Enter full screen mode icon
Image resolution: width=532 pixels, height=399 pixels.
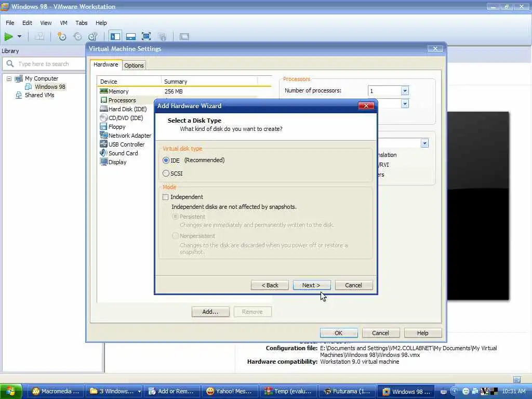(x=146, y=36)
